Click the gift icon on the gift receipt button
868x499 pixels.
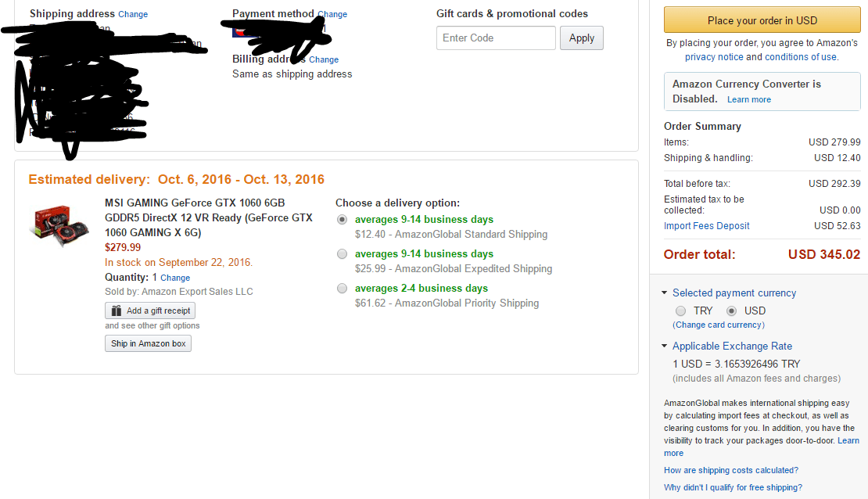tap(117, 311)
